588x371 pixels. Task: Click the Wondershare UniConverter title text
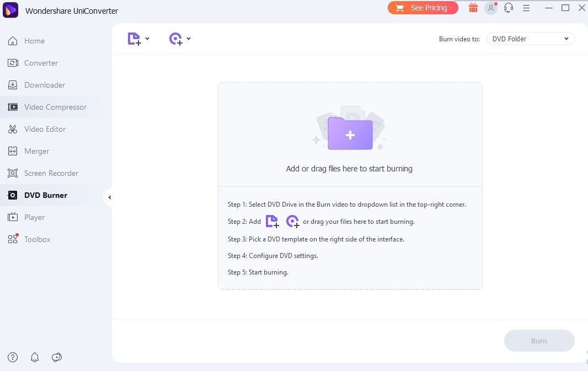[72, 11]
